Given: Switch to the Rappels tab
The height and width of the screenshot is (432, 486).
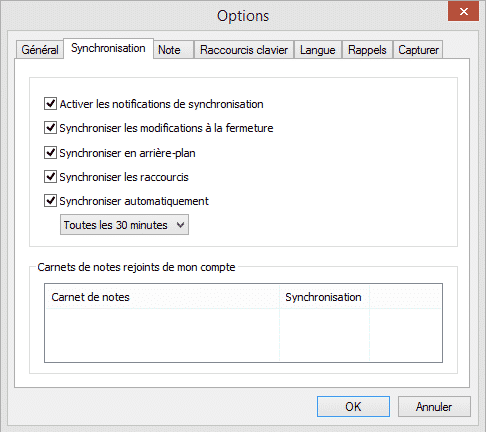Looking at the screenshot, I should tap(367, 50).
